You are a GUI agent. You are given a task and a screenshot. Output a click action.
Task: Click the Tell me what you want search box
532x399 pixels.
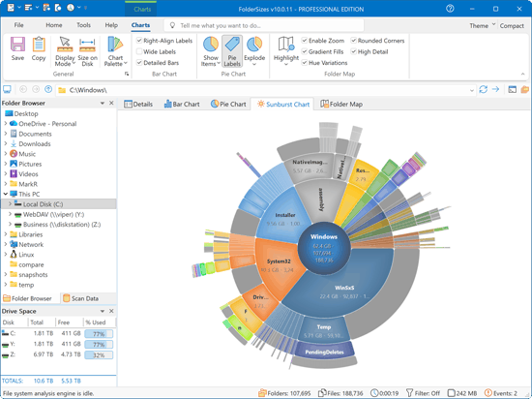[264, 25]
